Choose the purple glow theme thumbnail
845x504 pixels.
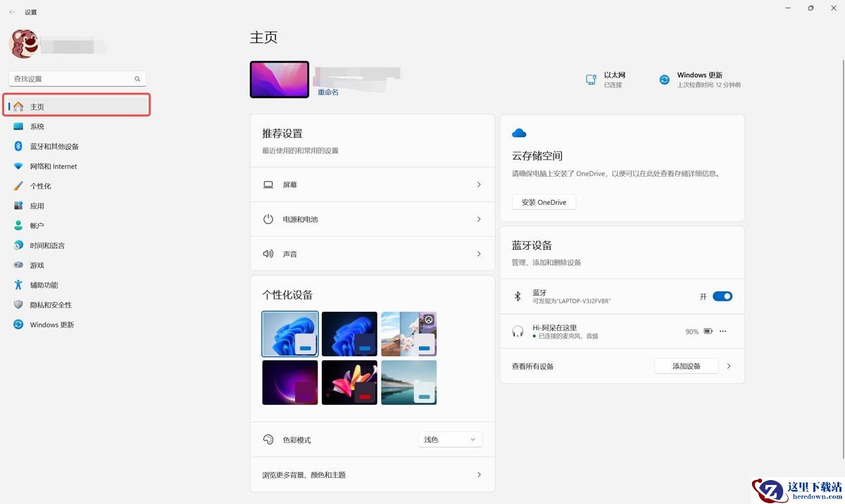pyautogui.click(x=290, y=382)
